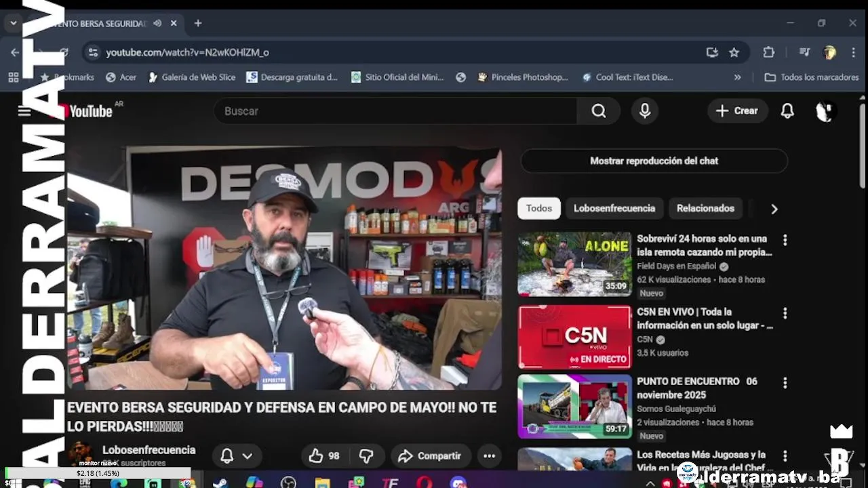Open the YouTube hamburger guide menu

click(24, 111)
